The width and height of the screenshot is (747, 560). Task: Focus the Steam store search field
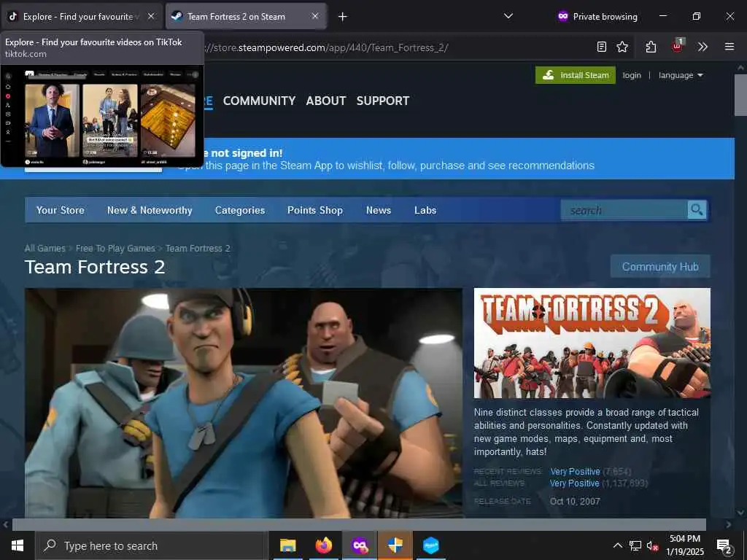click(x=624, y=210)
